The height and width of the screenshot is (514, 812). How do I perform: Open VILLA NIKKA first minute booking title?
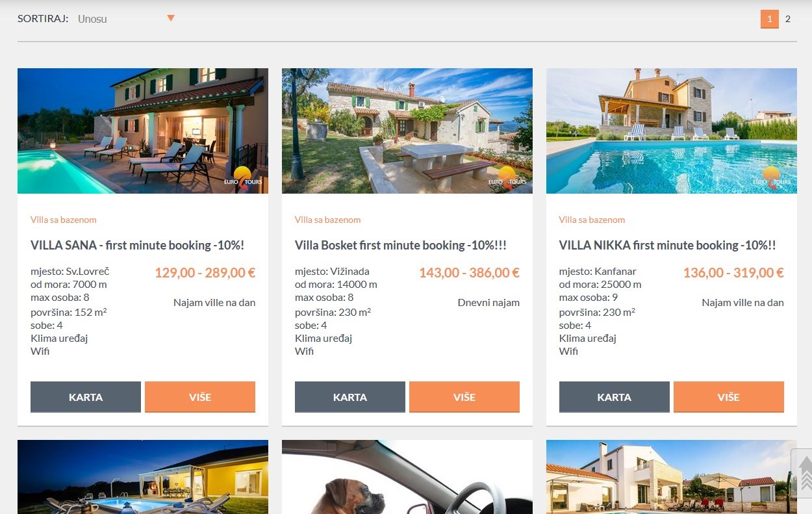point(668,246)
